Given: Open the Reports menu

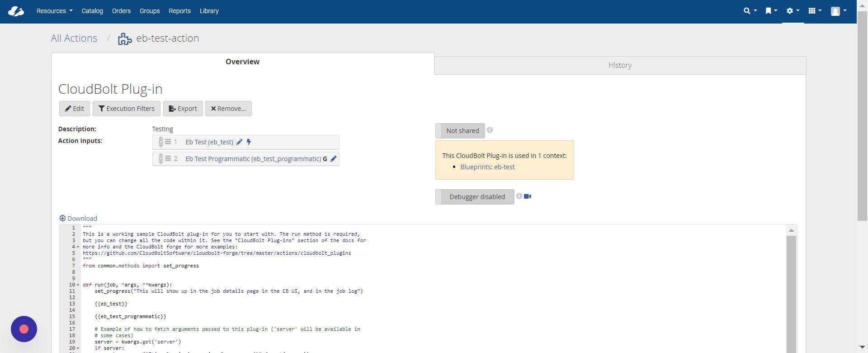Looking at the screenshot, I should coord(179,11).
